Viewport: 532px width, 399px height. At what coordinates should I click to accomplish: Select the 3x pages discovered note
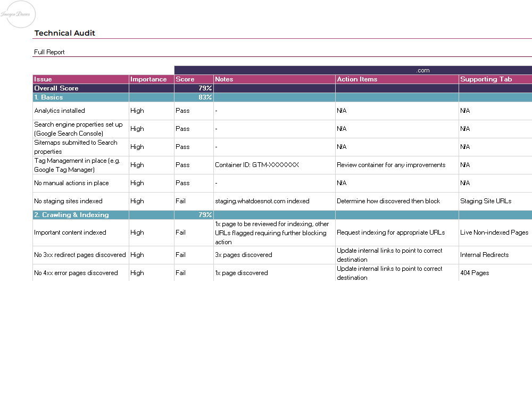pos(275,255)
